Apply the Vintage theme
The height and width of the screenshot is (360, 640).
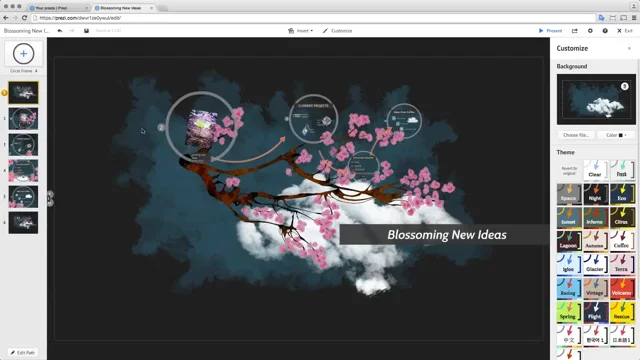click(x=596, y=289)
